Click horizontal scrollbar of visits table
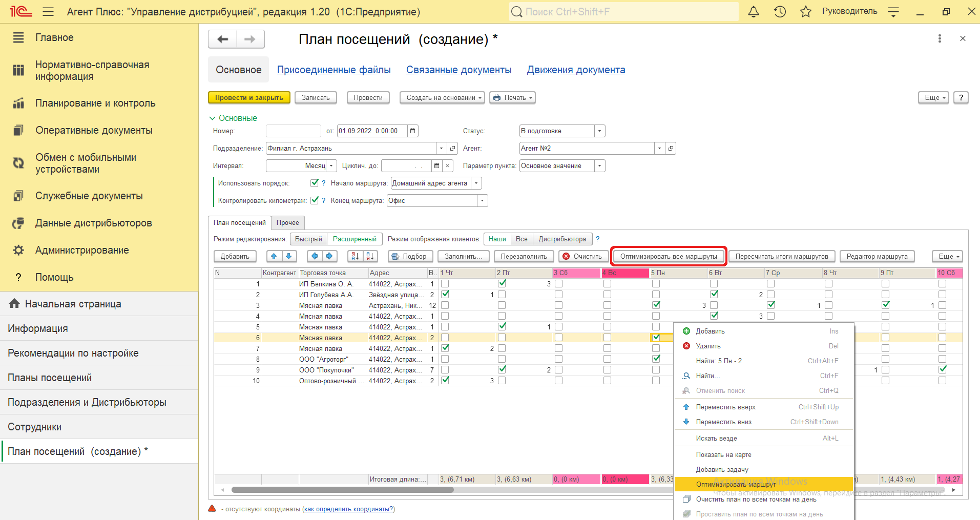The image size is (980, 520). pyautogui.click(x=342, y=490)
